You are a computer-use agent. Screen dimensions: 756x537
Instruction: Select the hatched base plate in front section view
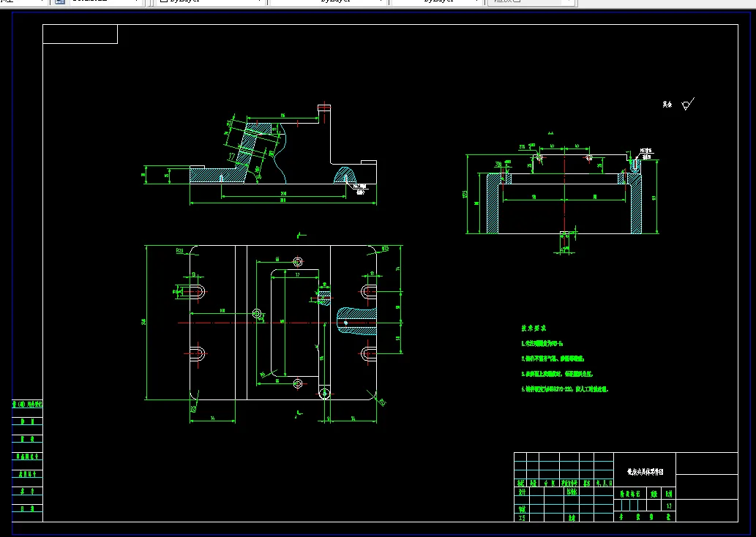pos(217,175)
